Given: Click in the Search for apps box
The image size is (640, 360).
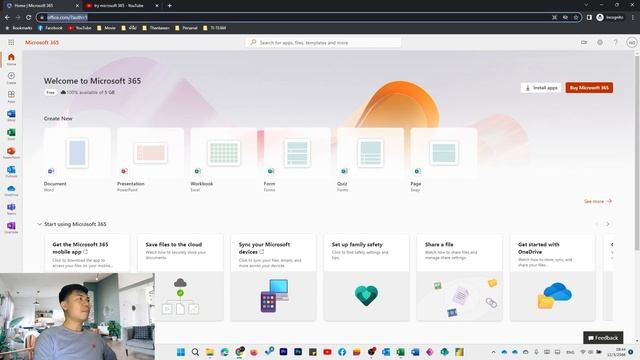Looking at the screenshot, I should point(323,42).
